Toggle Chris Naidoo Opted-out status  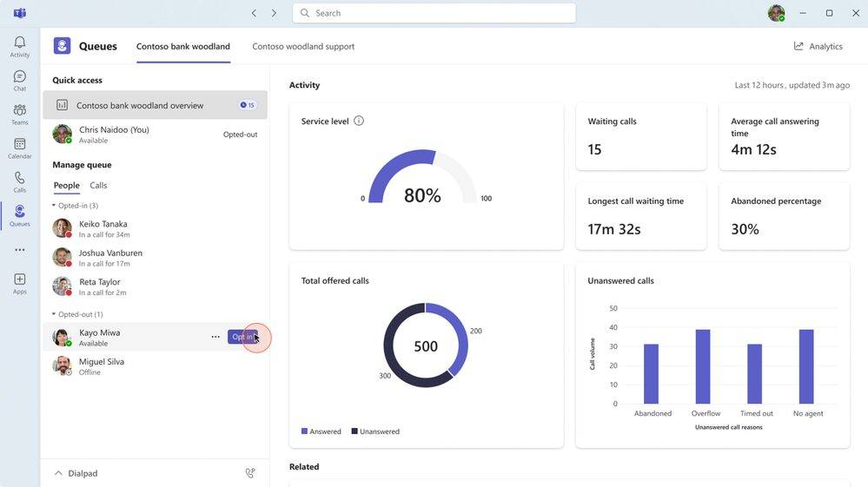(x=241, y=135)
